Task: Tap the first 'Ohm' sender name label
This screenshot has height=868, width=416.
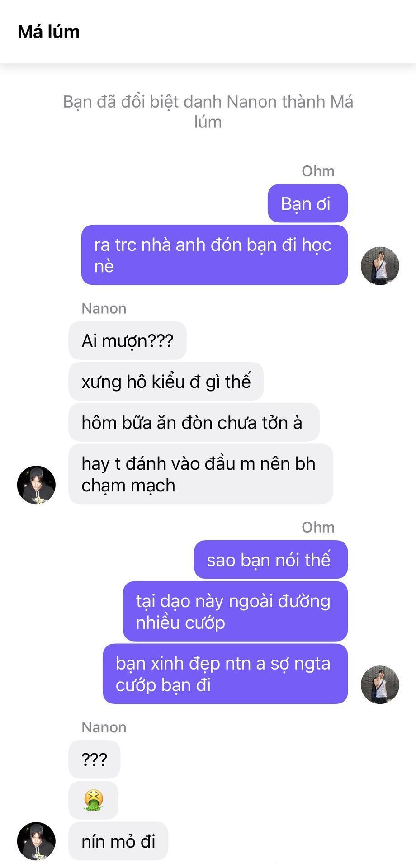Action: pos(318,171)
